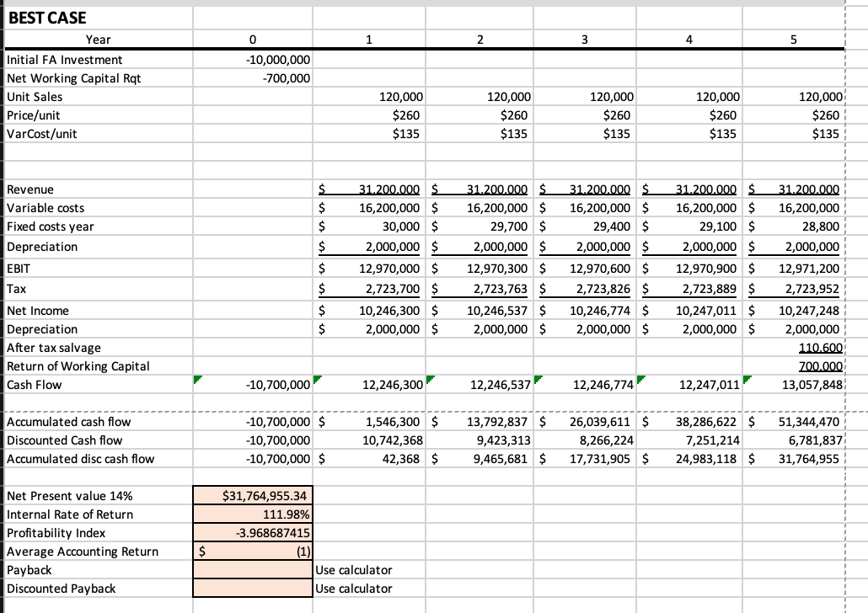Screen dimensions: 868x613
Task: Select the Profitability Index value -3.968687415
Action: [253, 533]
